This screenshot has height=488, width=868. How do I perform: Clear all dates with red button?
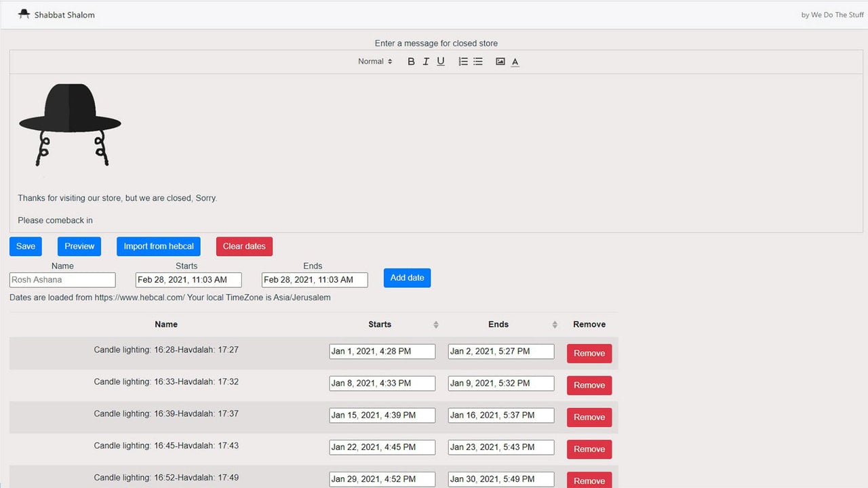[244, 246]
